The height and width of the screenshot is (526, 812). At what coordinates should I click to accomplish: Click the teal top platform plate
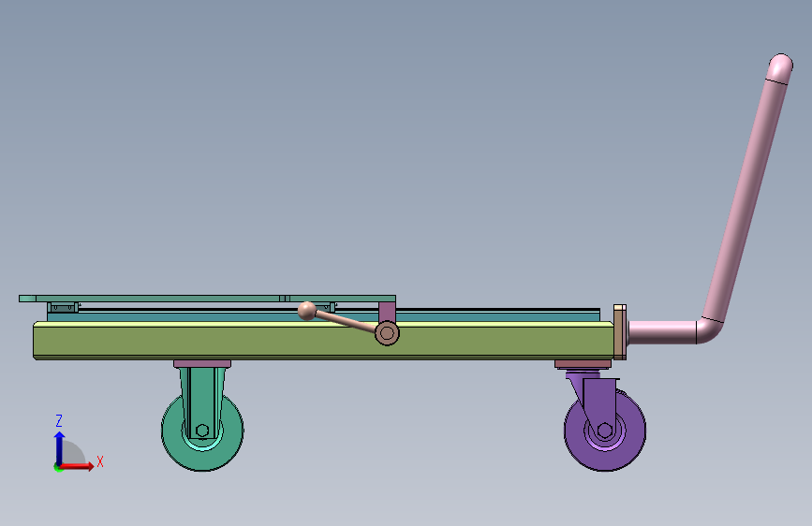[207, 299]
